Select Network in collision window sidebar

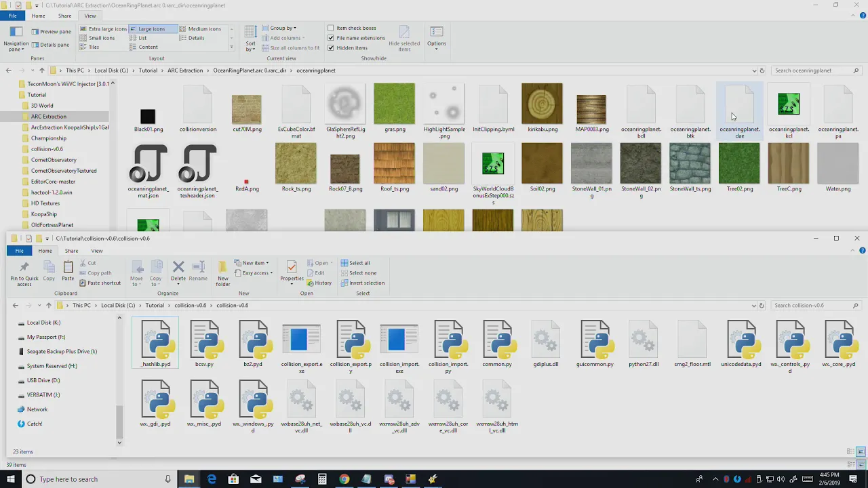tap(37, 409)
